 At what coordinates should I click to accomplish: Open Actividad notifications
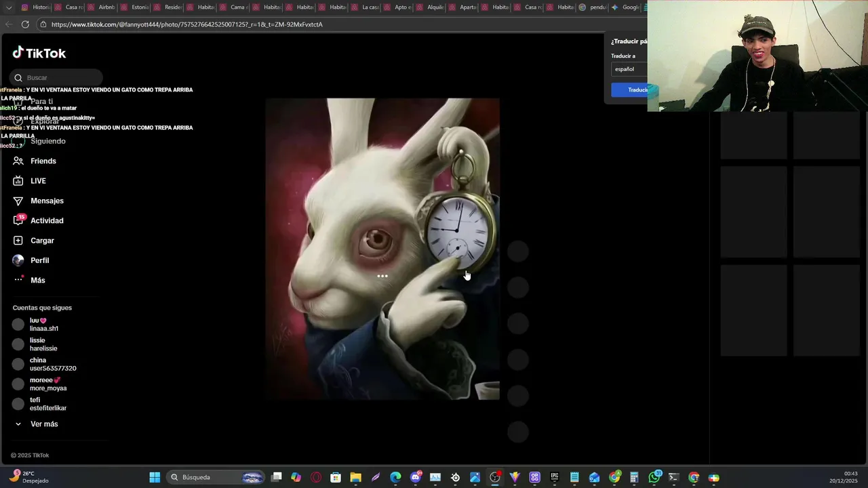coord(47,220)
